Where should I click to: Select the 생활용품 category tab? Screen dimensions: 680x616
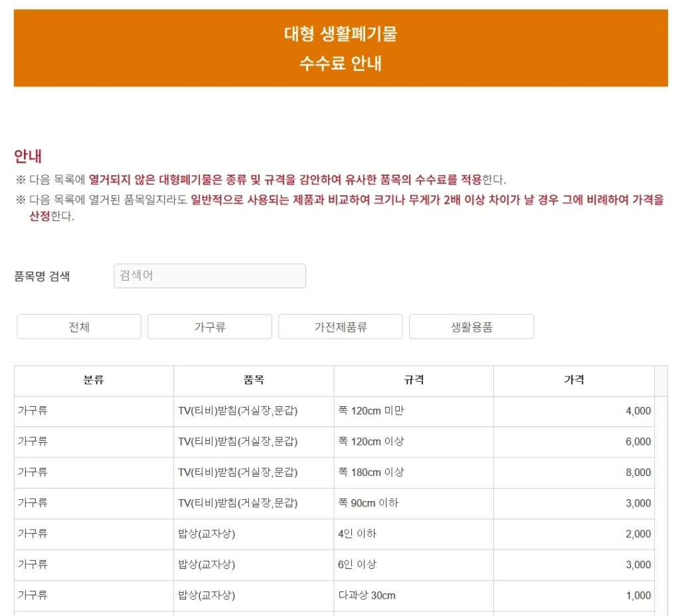(471, 326)
